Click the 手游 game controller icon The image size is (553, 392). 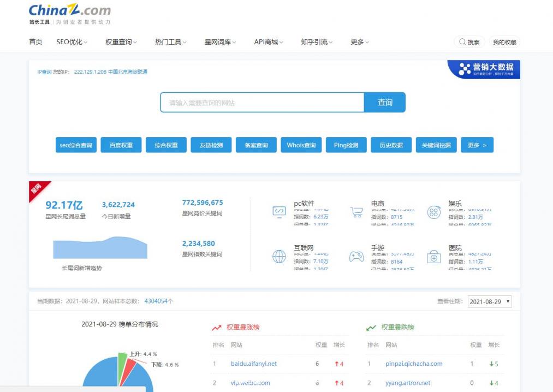point(356,256)
